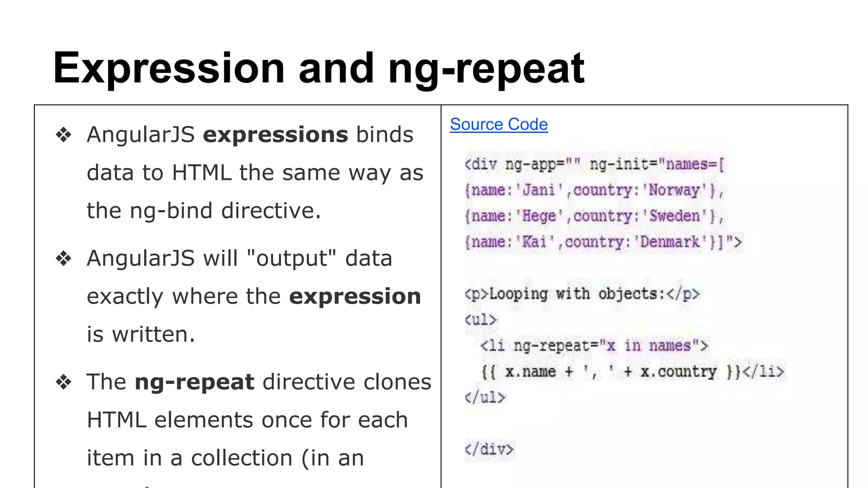Screen dimensions: 868x488
Task: Click the bold 'ng-repeat' word in third bullet
Action: pos(195,383)
